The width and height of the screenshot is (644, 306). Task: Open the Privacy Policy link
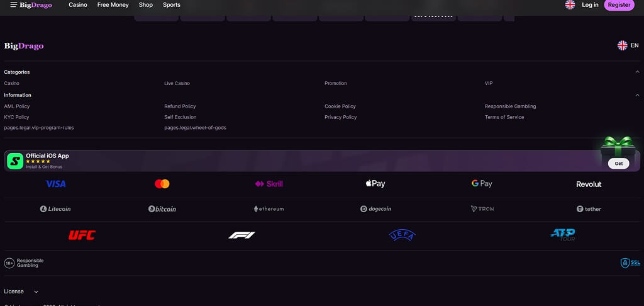click(x=340, y=117)
